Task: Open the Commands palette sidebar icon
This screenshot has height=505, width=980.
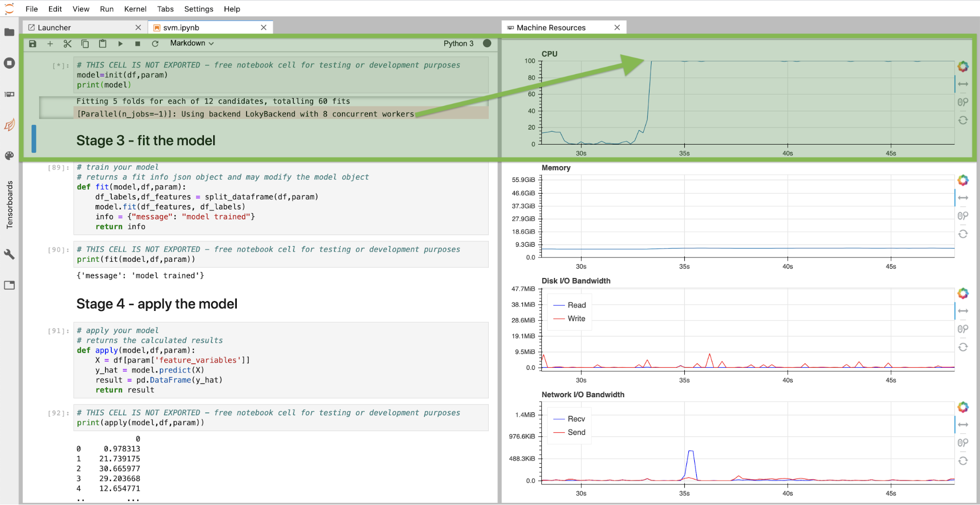Action: [x=9, y=156]
